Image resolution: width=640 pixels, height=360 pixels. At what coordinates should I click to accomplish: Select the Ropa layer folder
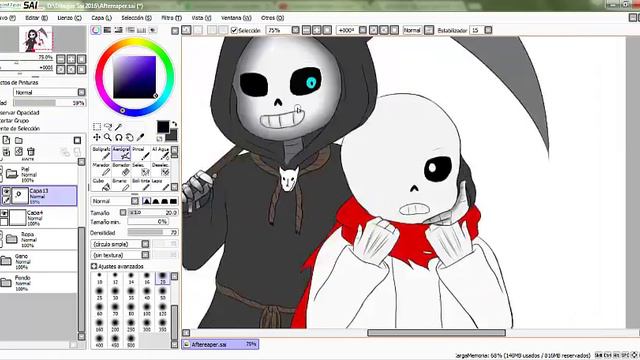pyautogui.click(x=39, y=240)
